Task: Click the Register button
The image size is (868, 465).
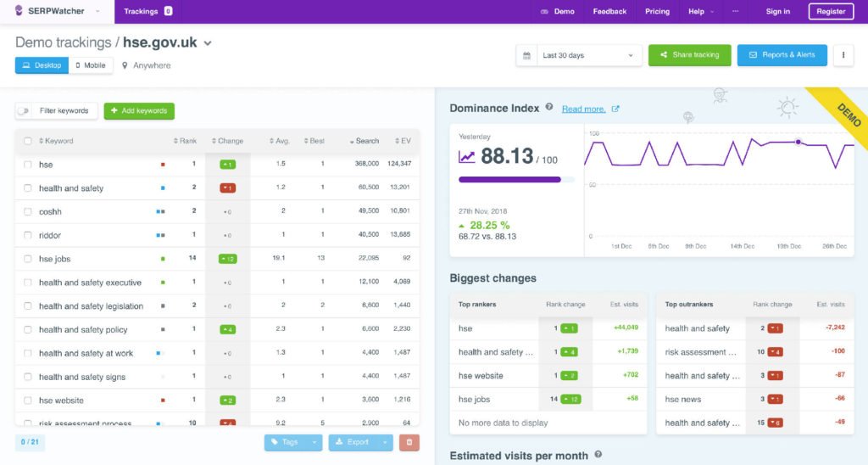Action: (x=831, y=11)
